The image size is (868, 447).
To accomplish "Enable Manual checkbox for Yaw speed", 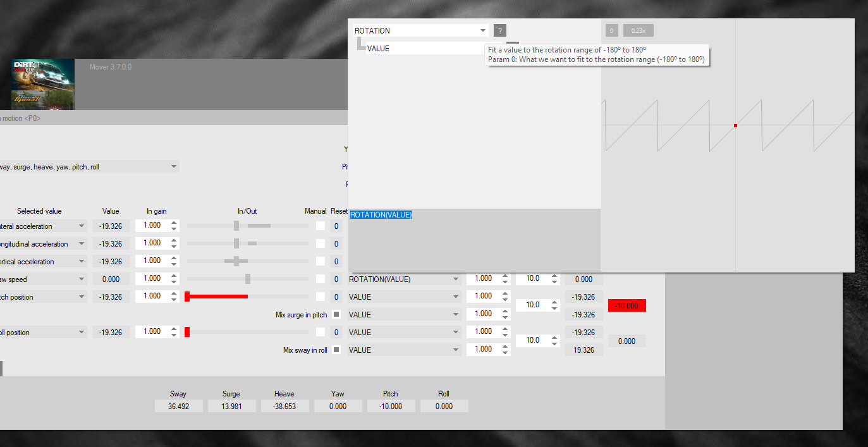I will coord(321,279).
